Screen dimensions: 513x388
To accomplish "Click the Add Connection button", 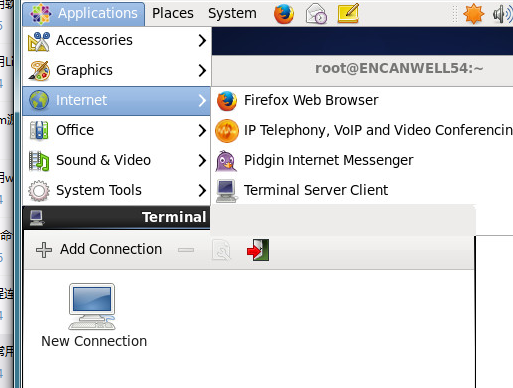I will point(99,250).
